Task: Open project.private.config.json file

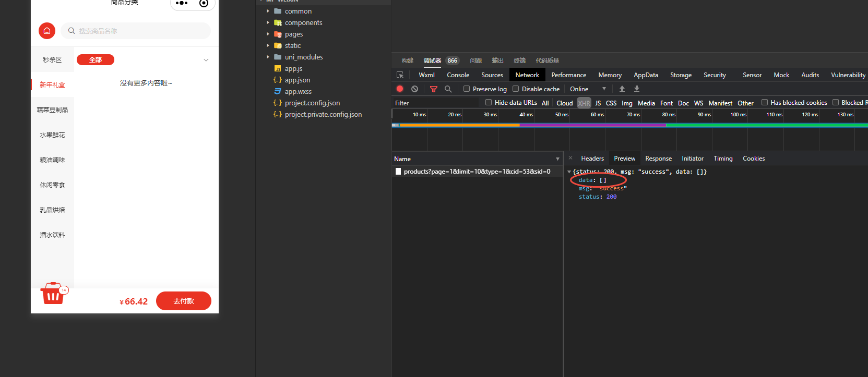Action: point(323,115)
